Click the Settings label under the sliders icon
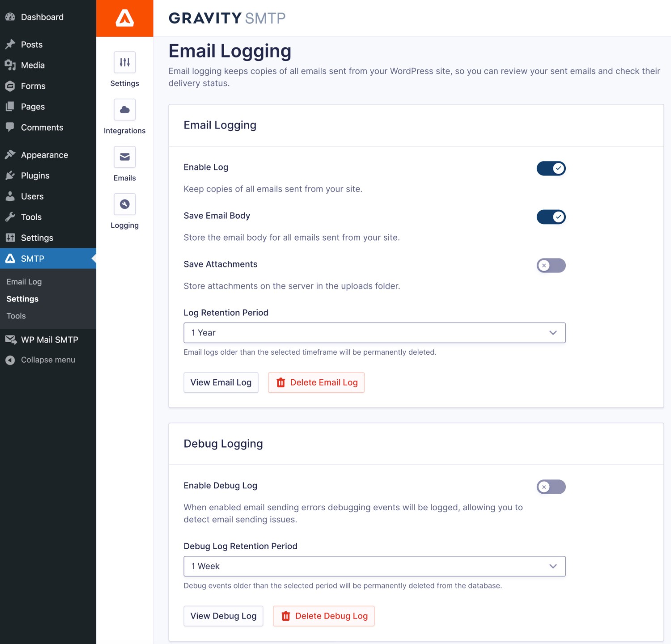This screenshot has height=644, width=671. pyautogui.click(x=125, y=83)
